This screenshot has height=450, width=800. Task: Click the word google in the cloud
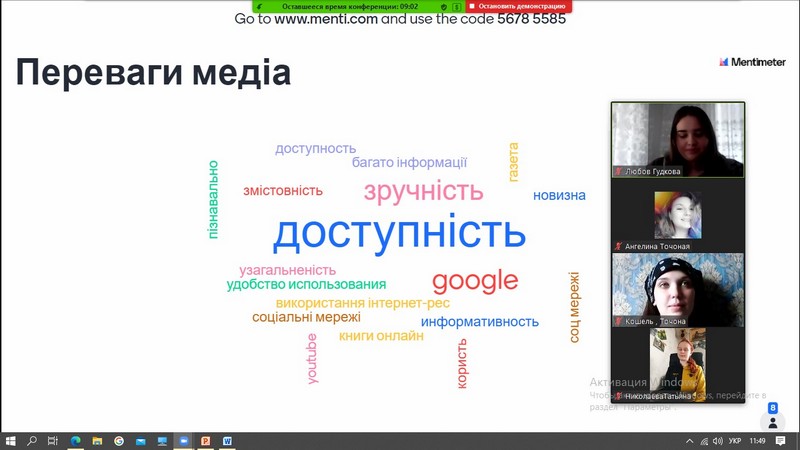(475, 282)
